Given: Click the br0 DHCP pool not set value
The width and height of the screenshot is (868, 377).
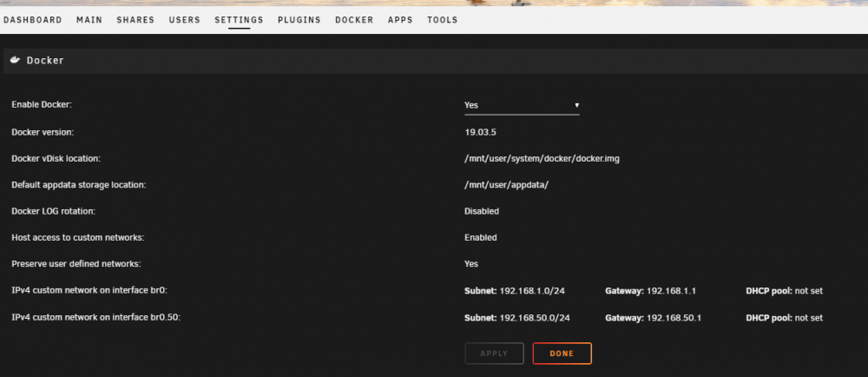Looking at the screenshot, I should point(809,291).
